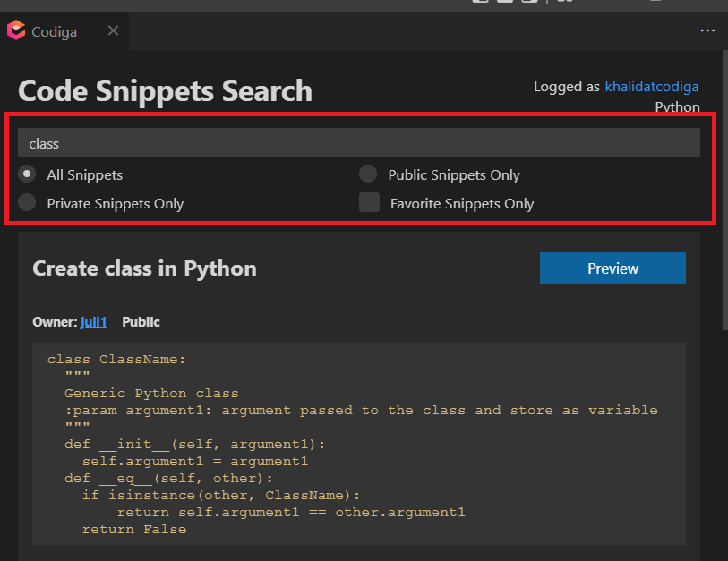The image size is (728, 561).
Task: Open the juli1 owner profile link
Action: (x=94, y=322)
